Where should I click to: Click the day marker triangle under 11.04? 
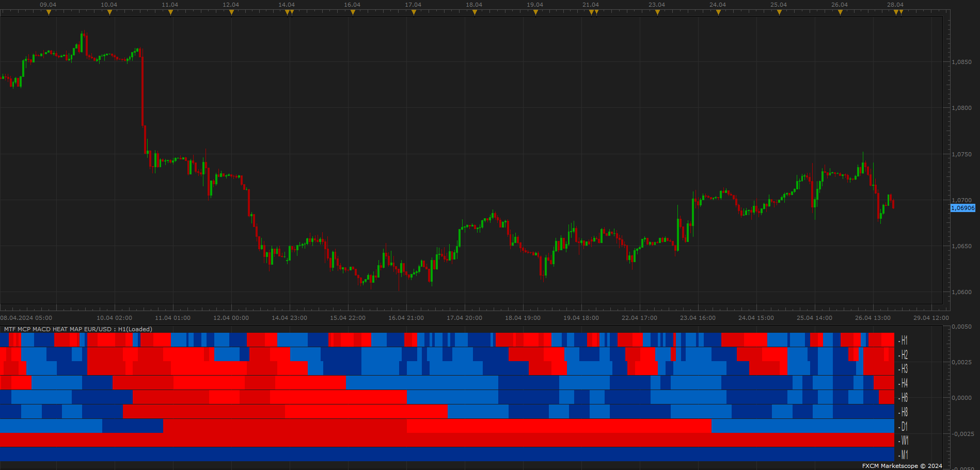pyautogui.click(x=170, y=12)
